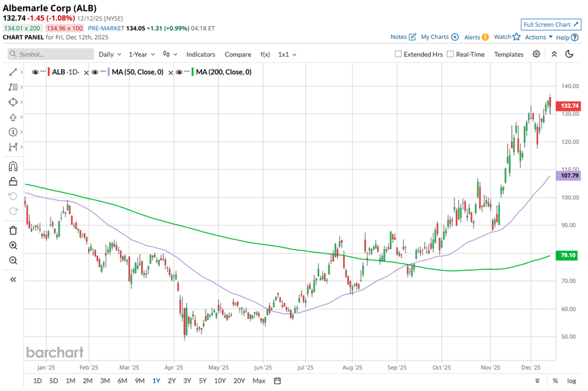588x391 pixels.
Task: Open the Actions dropdown menu
Action: click(538, 37)
